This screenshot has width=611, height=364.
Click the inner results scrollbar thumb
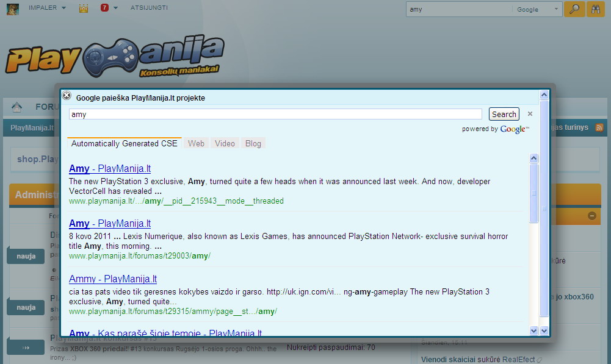coord(534,193)
